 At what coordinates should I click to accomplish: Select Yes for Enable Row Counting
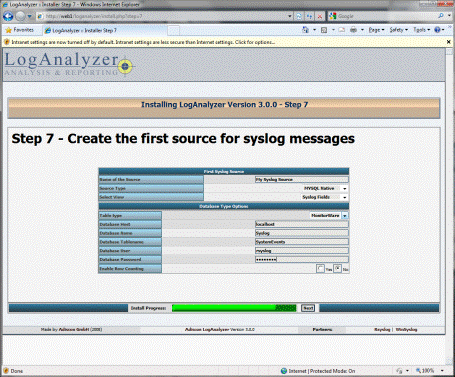[320, 268]
